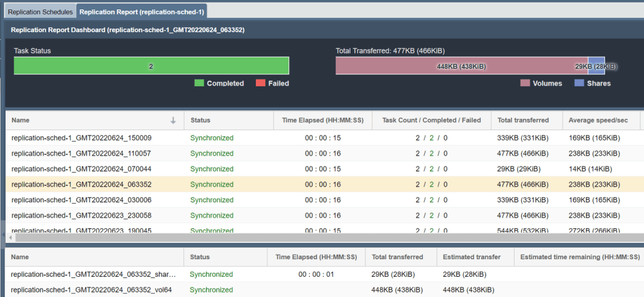Click the red Failed legend swatch
Viewport: 644px width, 297px height.
pos(261,83)
